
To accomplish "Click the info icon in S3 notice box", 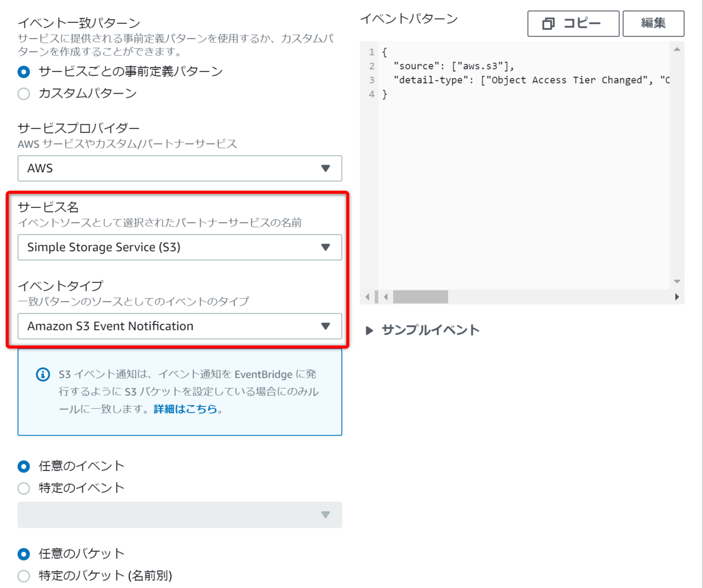I will tap(43, 374).
